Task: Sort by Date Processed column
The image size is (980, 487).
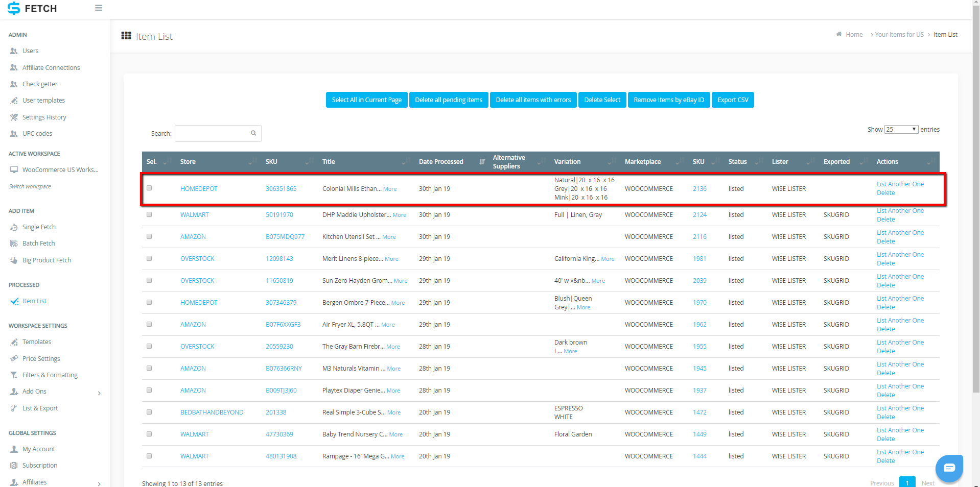Action: pos(452,162)
